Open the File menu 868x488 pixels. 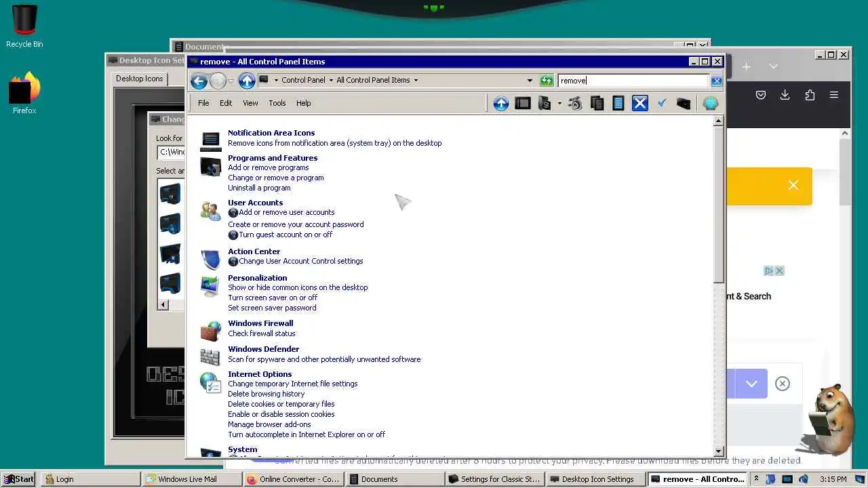click(x=203, y=103)
